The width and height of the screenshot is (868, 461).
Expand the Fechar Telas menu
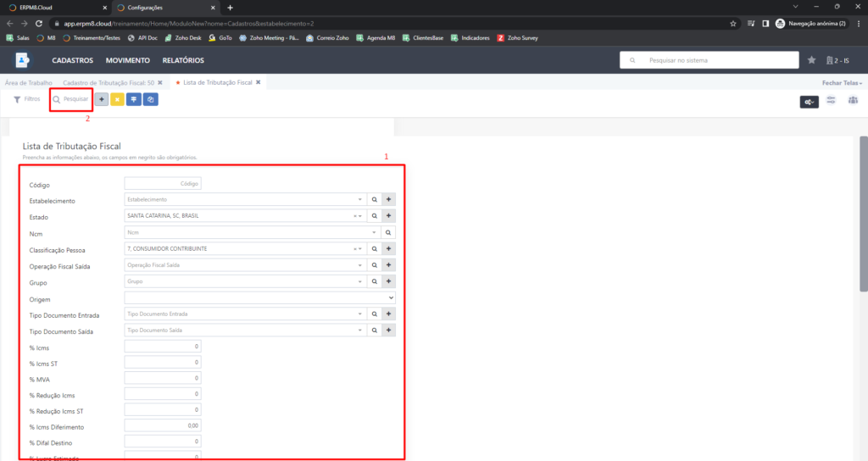click(x=842, y=83)
